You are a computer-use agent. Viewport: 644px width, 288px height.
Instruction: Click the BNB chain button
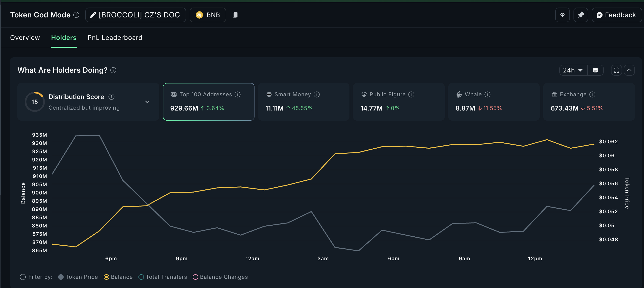point(208,15)
